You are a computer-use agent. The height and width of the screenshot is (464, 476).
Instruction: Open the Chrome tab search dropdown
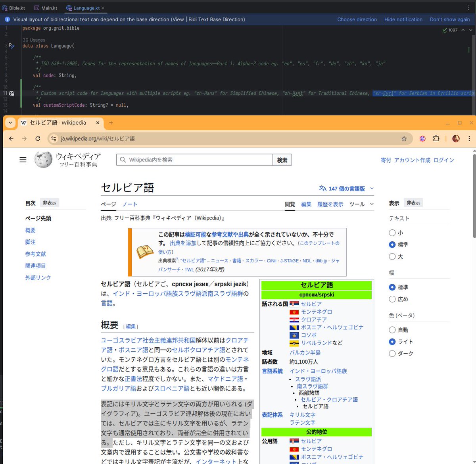(10, 123)
